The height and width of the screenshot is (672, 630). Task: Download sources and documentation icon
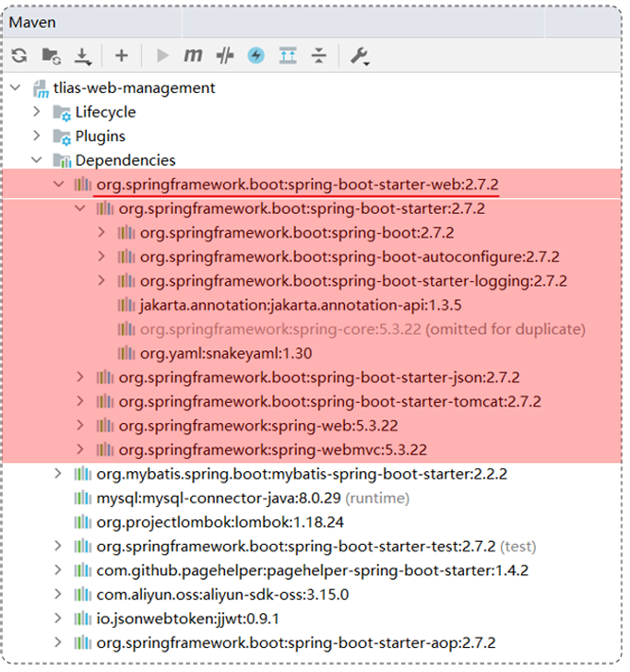[x=82, y=56]
